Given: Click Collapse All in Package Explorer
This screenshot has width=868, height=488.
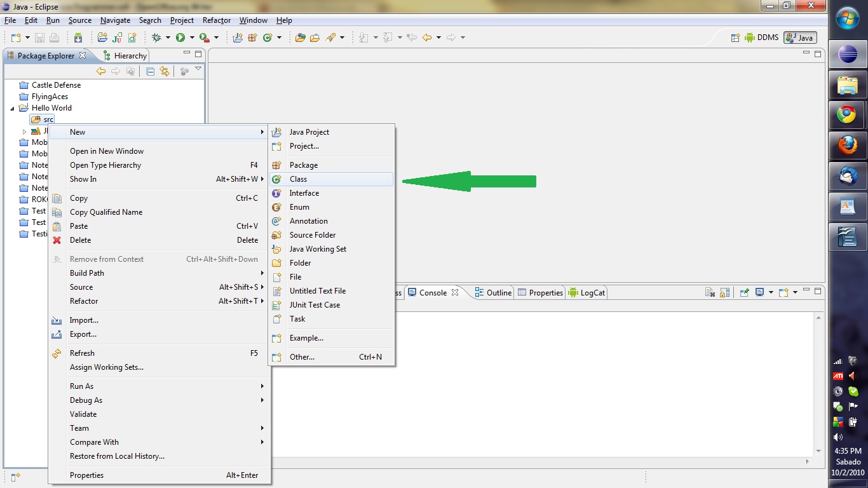Looking at the screenshot, I should (x=151, y=71).
